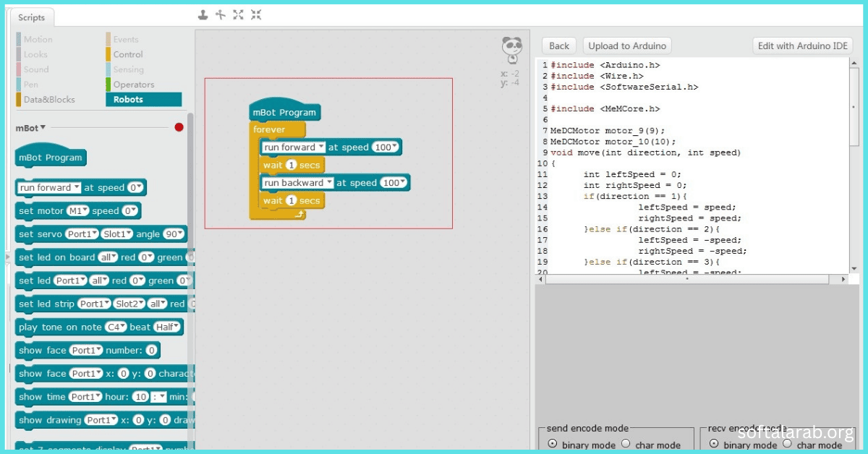This screenshot has width=868, height=454.
Task: Expand the mBot extension dropdown
Action: 30,127
